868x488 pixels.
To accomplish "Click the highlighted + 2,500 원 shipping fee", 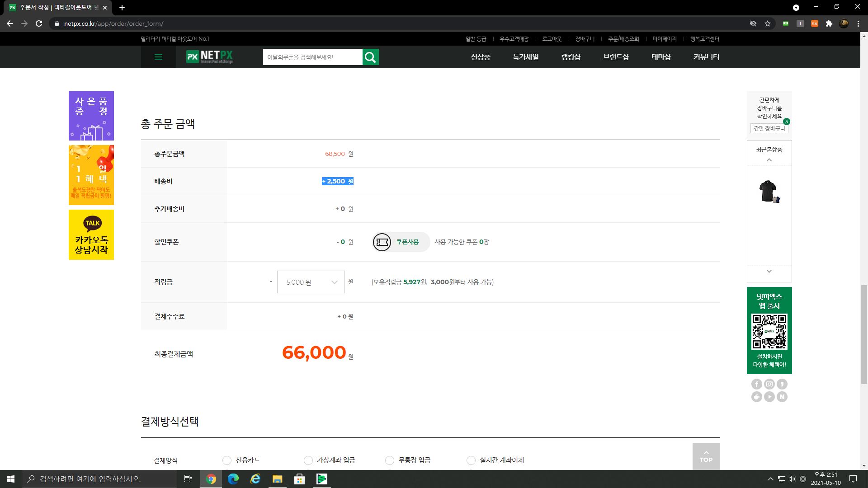I will (338, 181).
